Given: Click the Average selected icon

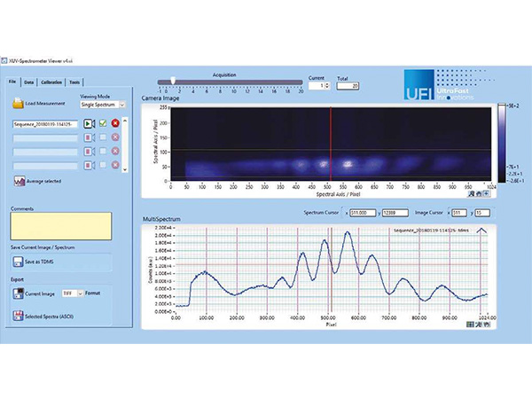Looking at the screenshot, I should [18, 181].
